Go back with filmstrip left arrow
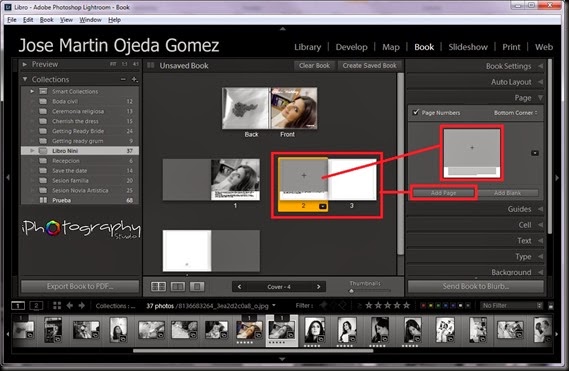 point(69,306)
